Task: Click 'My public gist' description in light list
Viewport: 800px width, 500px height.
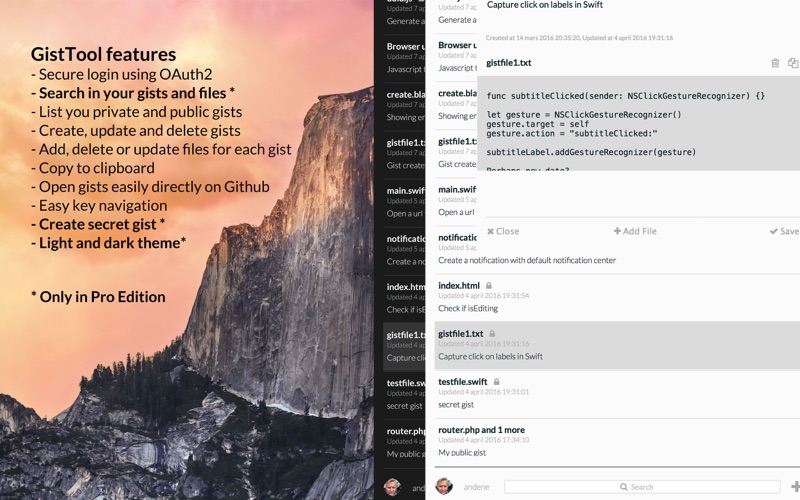Action: tap(462, 453)
